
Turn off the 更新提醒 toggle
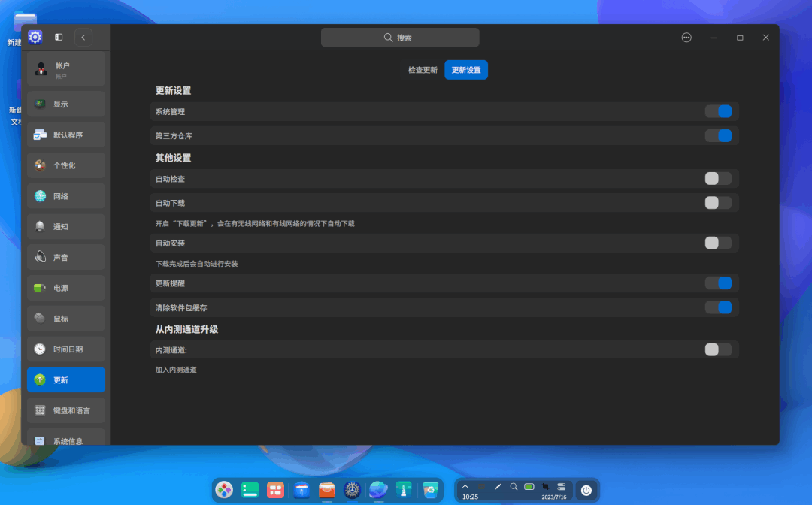tap(718, 283)
